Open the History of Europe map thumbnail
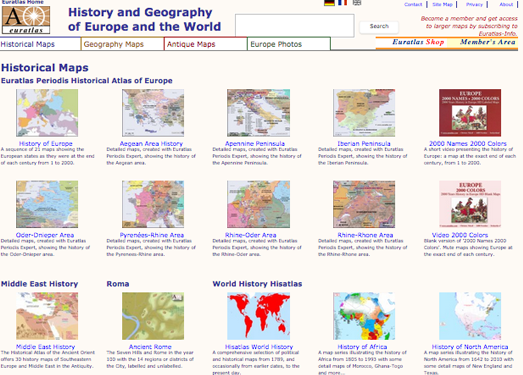 (47, 113)
